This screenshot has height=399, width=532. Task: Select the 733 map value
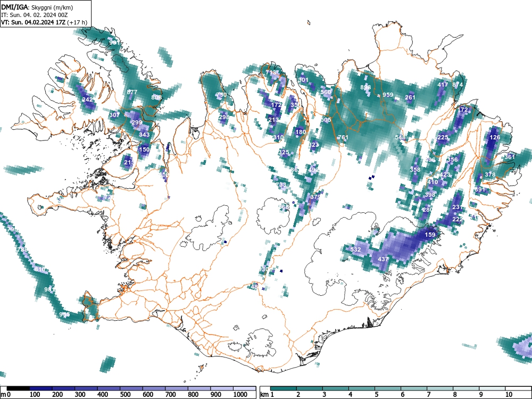click(281, 185)
